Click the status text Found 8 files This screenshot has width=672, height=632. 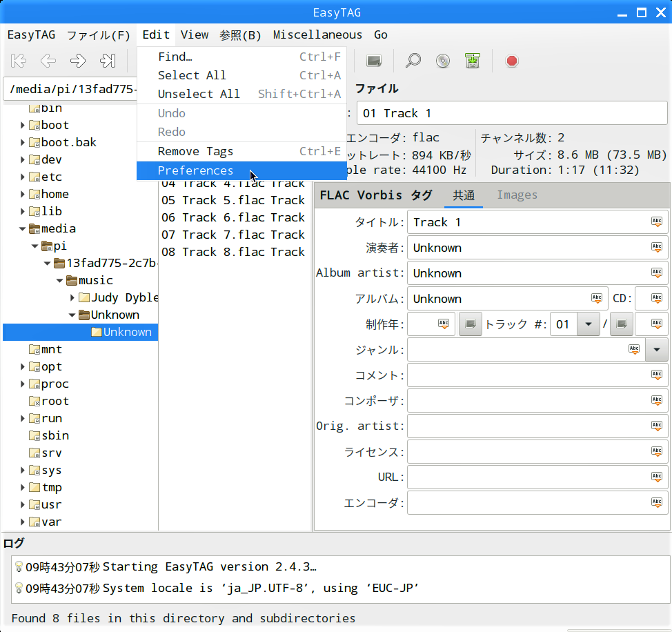pyautogui.click(x=183, y=618)
